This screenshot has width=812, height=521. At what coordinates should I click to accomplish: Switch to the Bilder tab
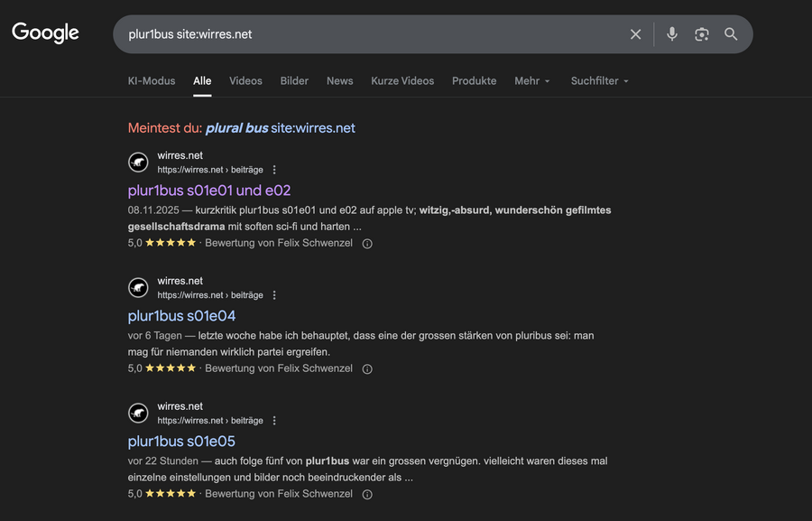pyautogui.click(x=294, y=80)
